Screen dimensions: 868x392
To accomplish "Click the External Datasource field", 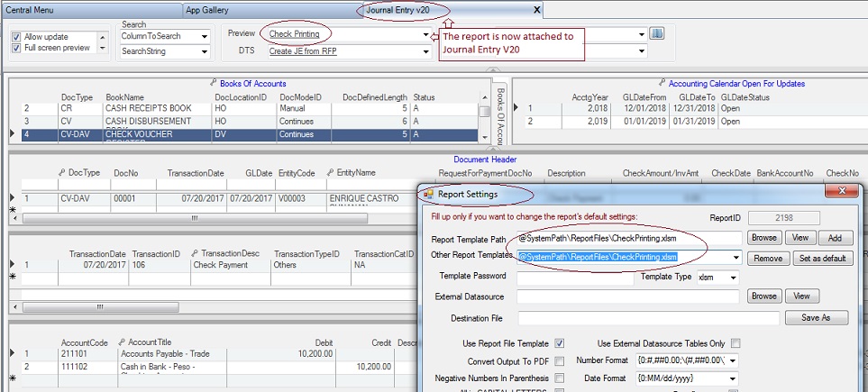I will [627, 296].
